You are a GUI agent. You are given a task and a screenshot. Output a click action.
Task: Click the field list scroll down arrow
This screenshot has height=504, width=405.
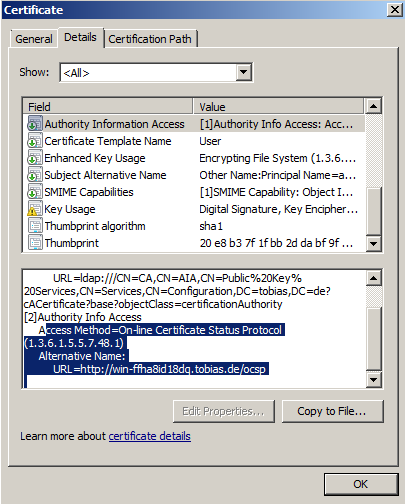(373, 244)
